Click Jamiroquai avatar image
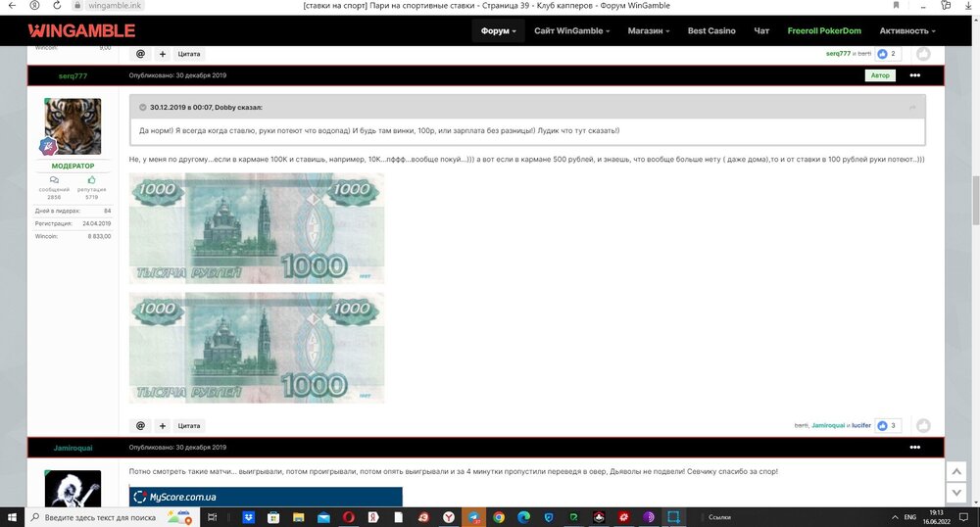Viewport: 980px width, 527px height. click(73, 488)
